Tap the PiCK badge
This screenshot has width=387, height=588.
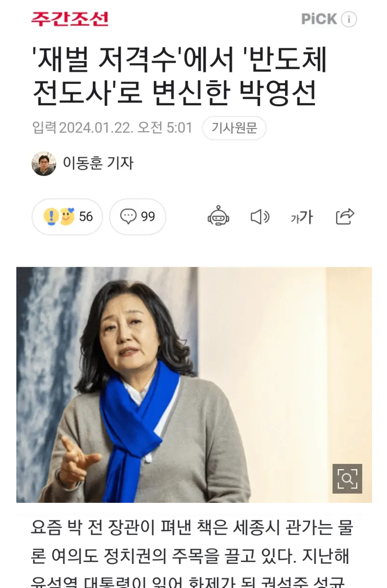319,19
